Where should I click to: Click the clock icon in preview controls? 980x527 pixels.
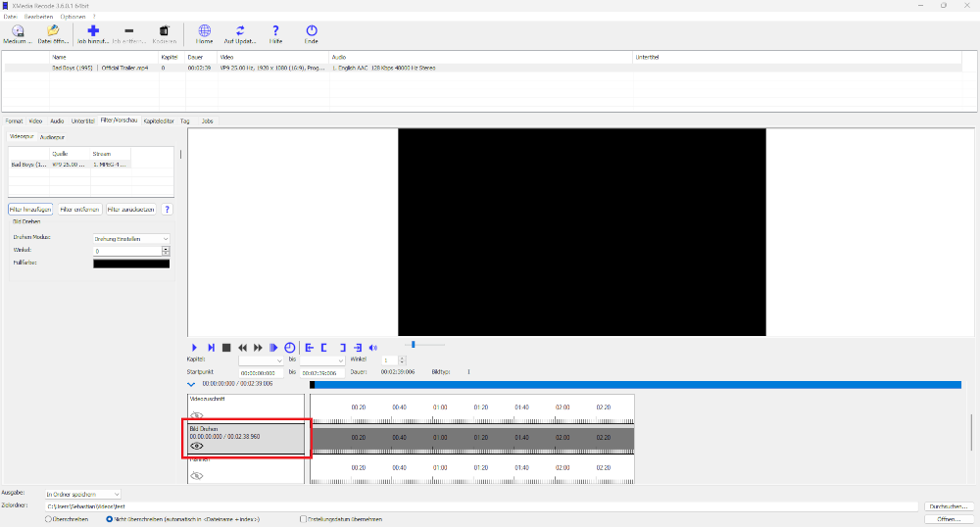(x=289, y=348)
